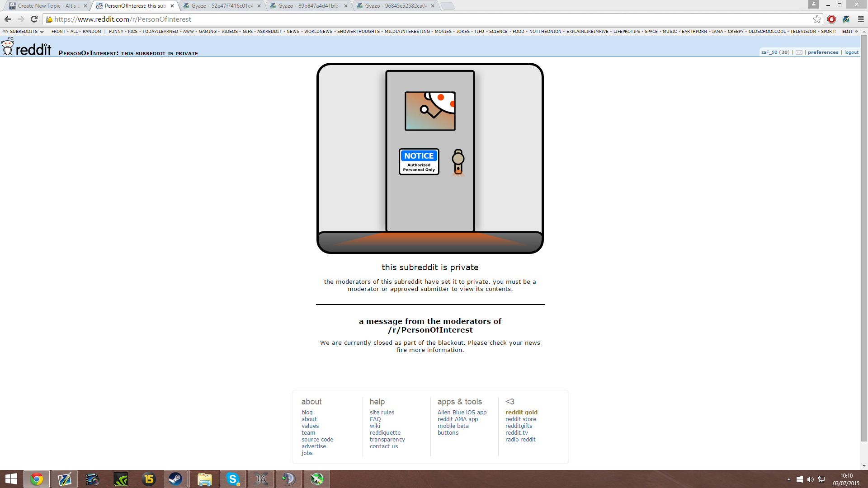
Task: Open the blog link in footer
Action: coord(307,412)
